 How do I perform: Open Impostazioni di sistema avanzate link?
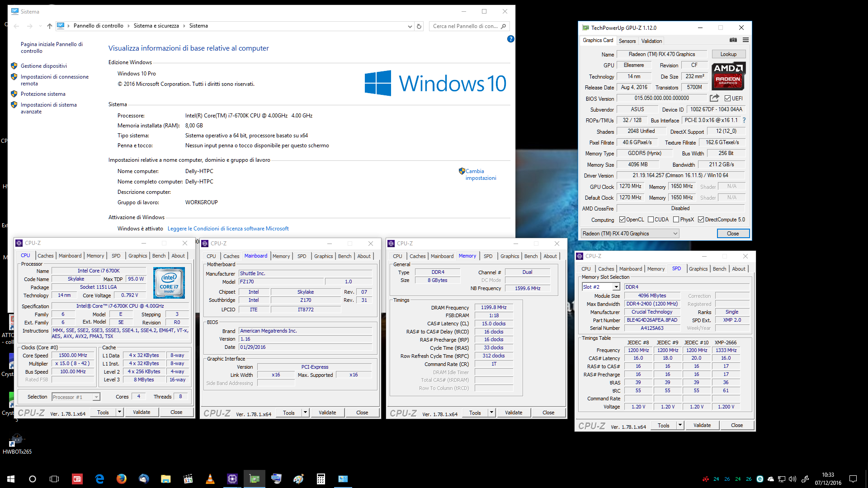[48, 108]
